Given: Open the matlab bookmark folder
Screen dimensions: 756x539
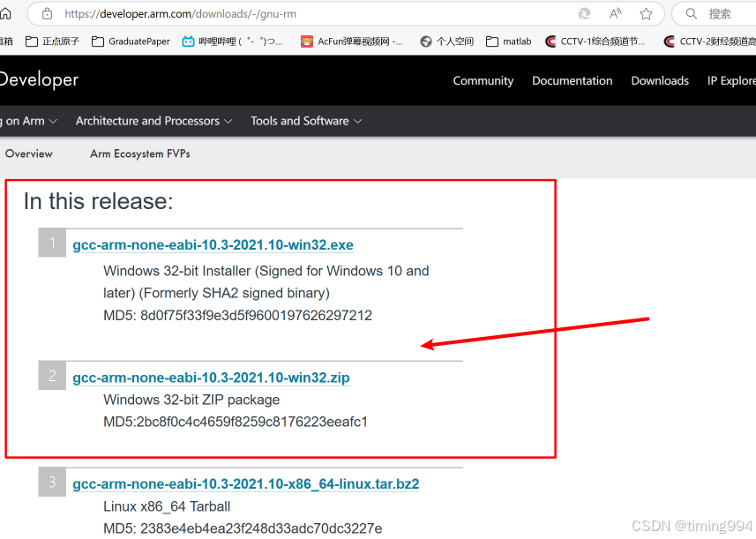Looking at the screenshot, I should coord(509,41).
